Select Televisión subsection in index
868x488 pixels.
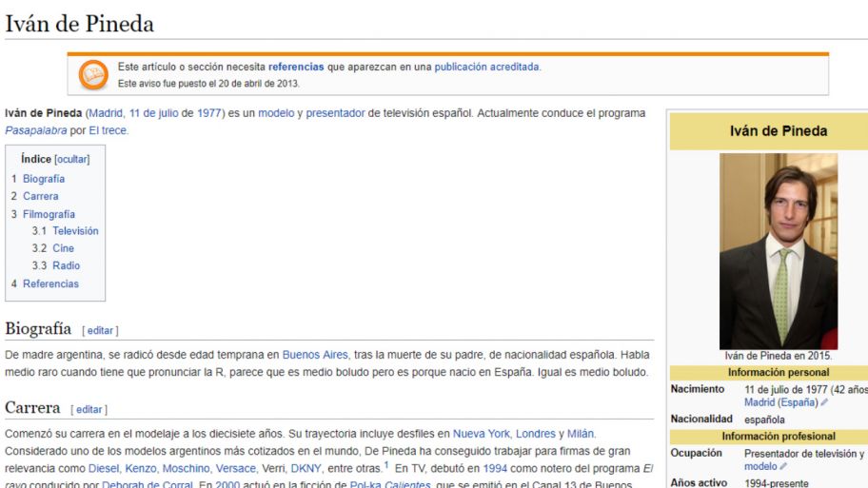pos(75,231)
